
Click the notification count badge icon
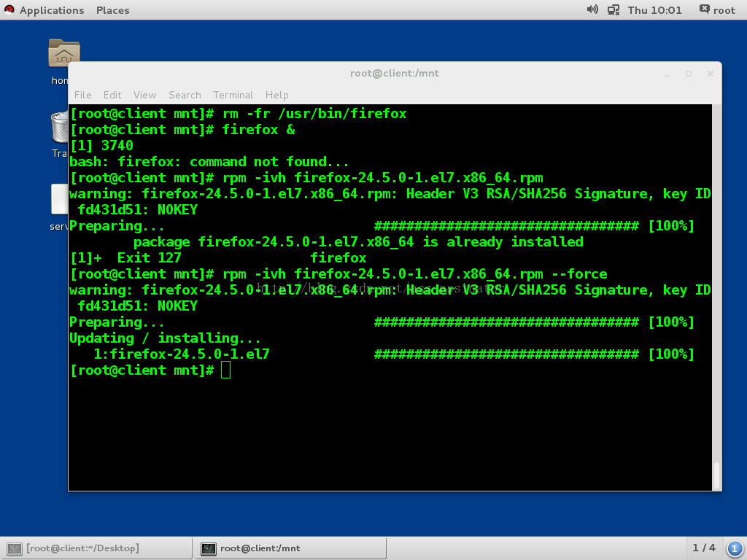(734, 548)
